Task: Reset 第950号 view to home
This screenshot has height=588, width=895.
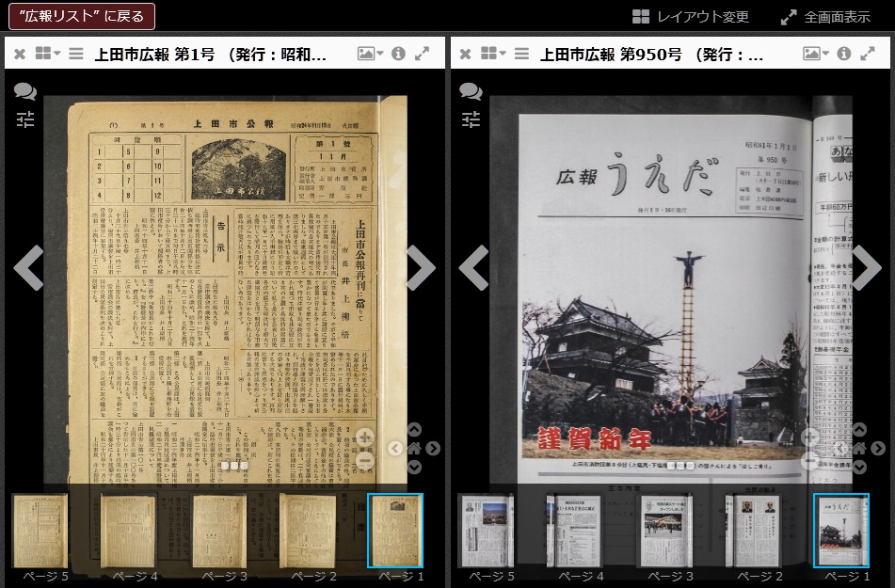Action: click(x=859, y=448)
